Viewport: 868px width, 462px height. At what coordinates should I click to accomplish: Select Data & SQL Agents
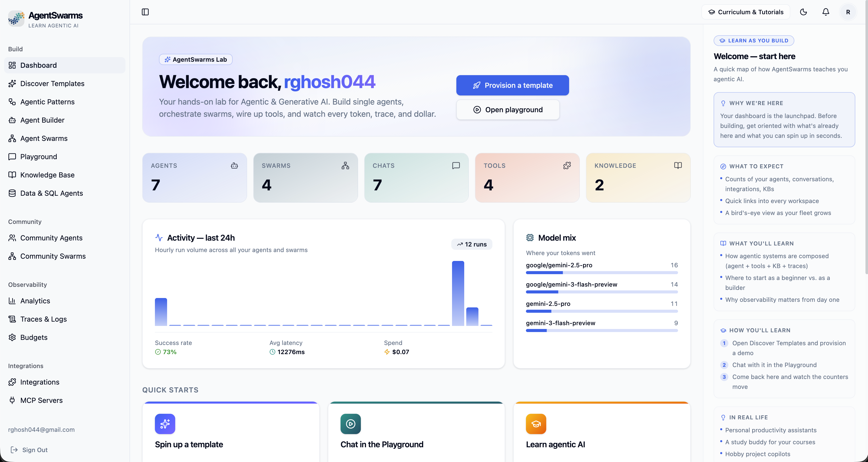click(x=51, y=193)
